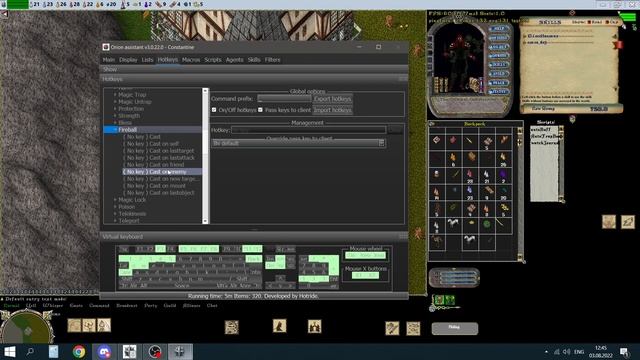Select Whisper chat mode
Image resolution: width=640 pixels, height=360 pixels.
tap(53, 305)
